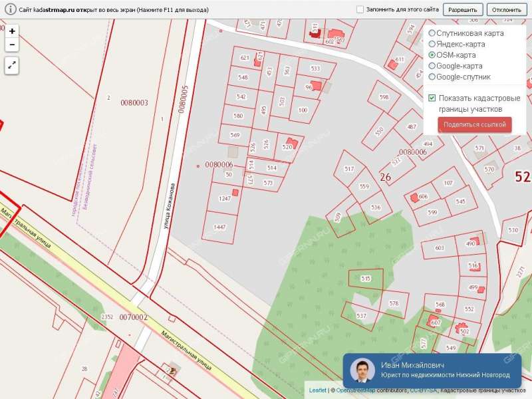Check Запомнить для этого сайта box
This screenshot has height=399, width=532.
(360, 10)
